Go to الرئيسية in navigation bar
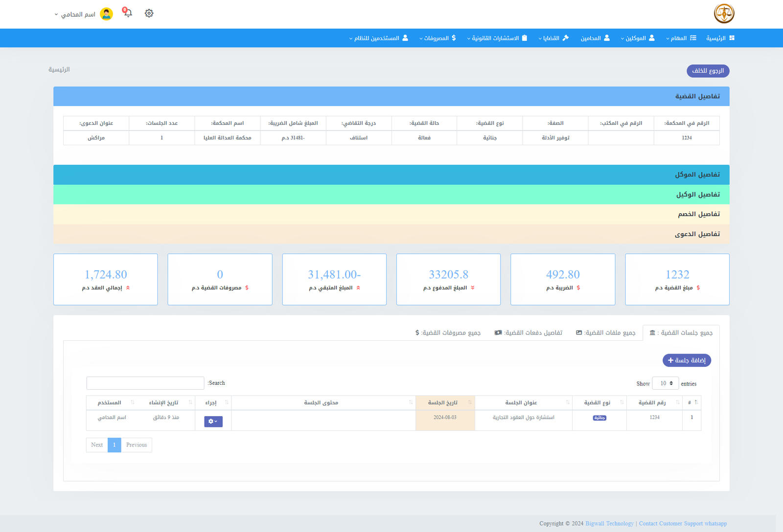 tap(720, 38)
